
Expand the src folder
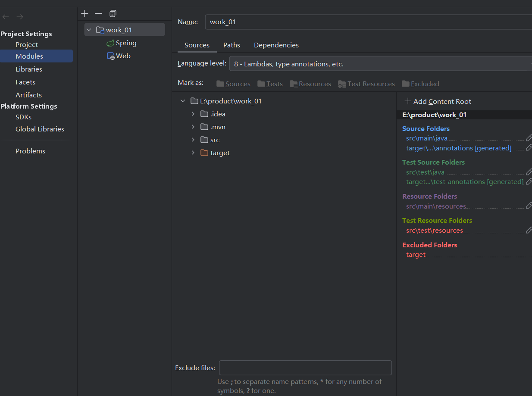[192, 140]
